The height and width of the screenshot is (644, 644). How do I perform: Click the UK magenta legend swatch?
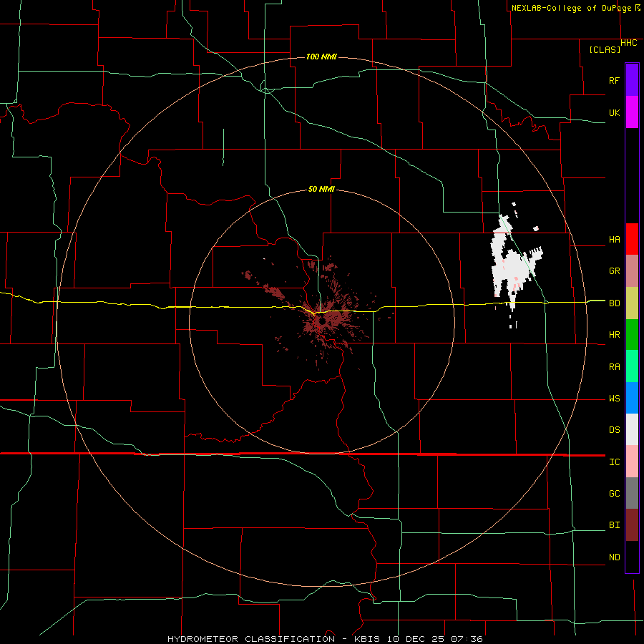pos(632,112)
